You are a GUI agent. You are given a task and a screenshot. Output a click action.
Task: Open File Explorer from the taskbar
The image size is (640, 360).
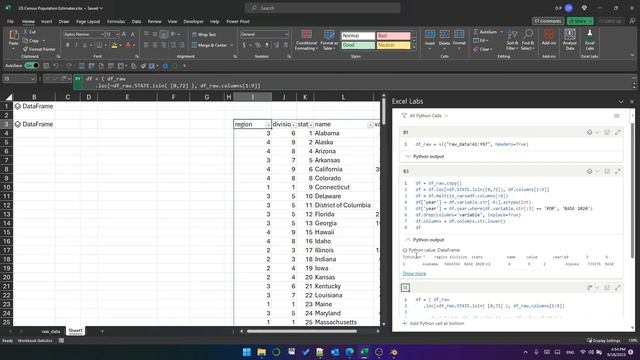262,352
